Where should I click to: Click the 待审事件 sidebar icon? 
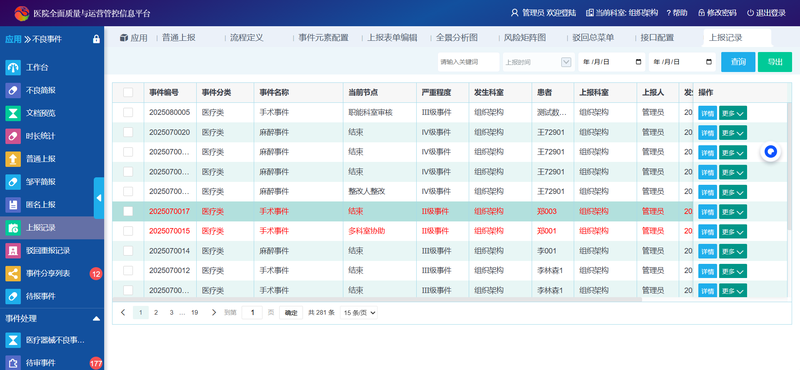pyautogui.click(x=13, y=363)
